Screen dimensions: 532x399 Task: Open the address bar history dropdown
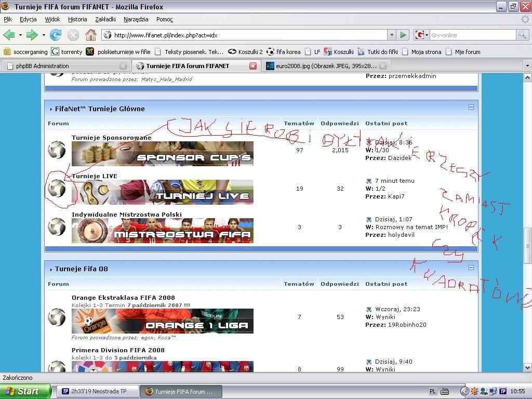coord(392,35)
